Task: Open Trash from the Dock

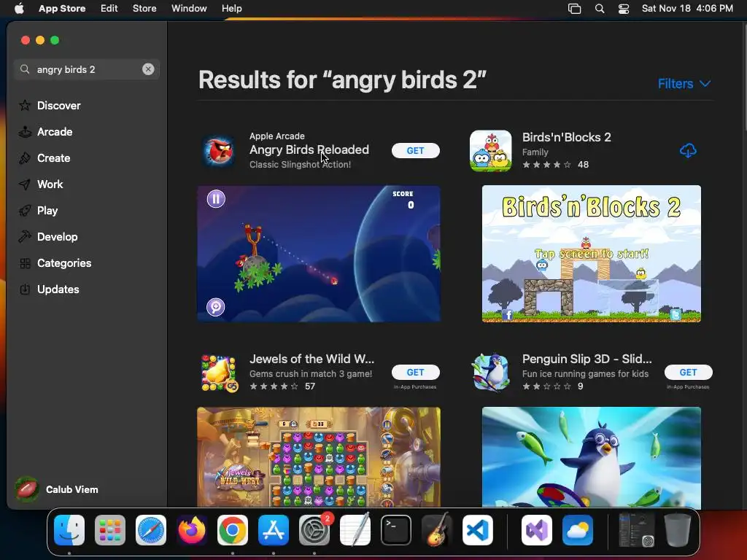Action: point(678,530)
